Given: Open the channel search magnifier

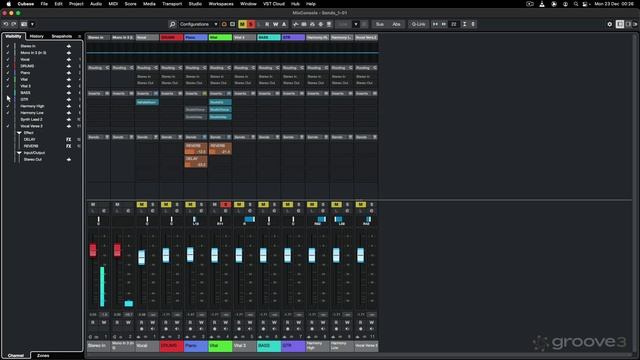Looking at the screenshot, I should click(173, 24).
